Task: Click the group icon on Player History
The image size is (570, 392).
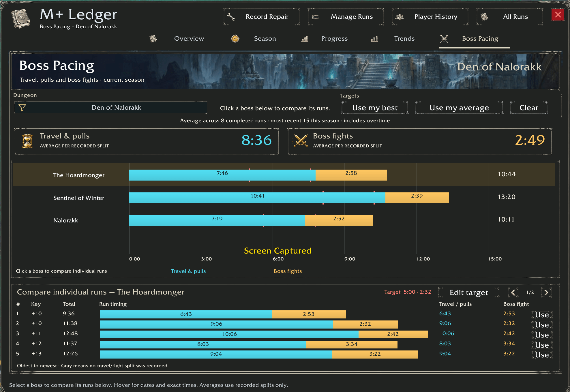Action: (x=400, y=17)
